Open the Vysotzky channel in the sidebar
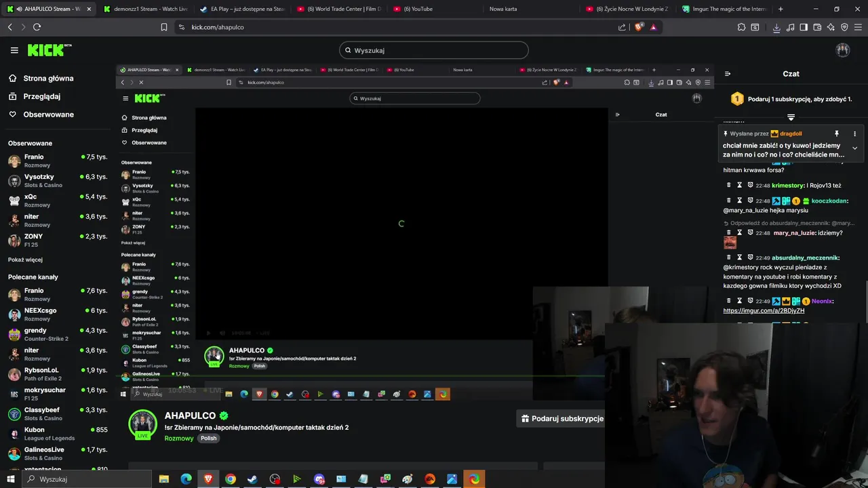Image resolution: width=868 pixels, height=488 pixels. 58,180
